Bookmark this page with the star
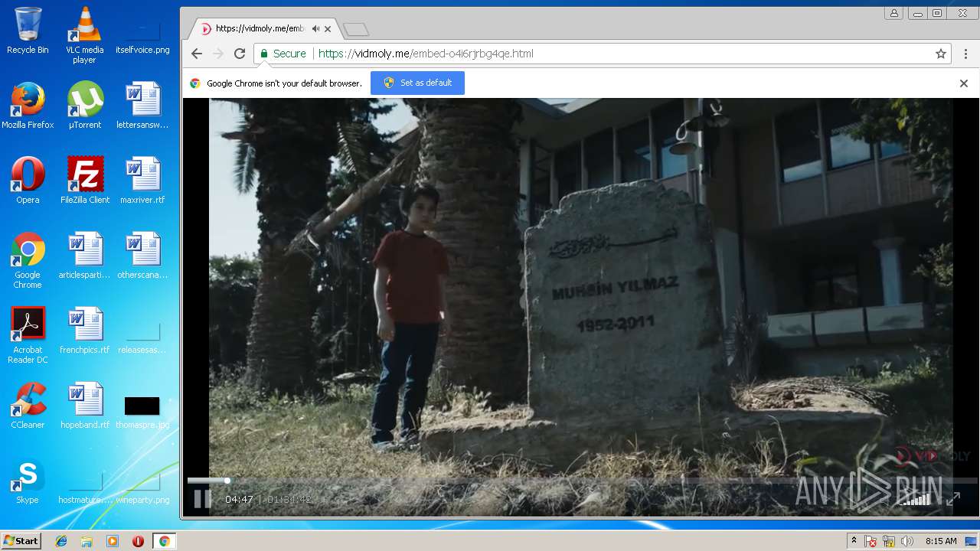 (x=941, y=54)
